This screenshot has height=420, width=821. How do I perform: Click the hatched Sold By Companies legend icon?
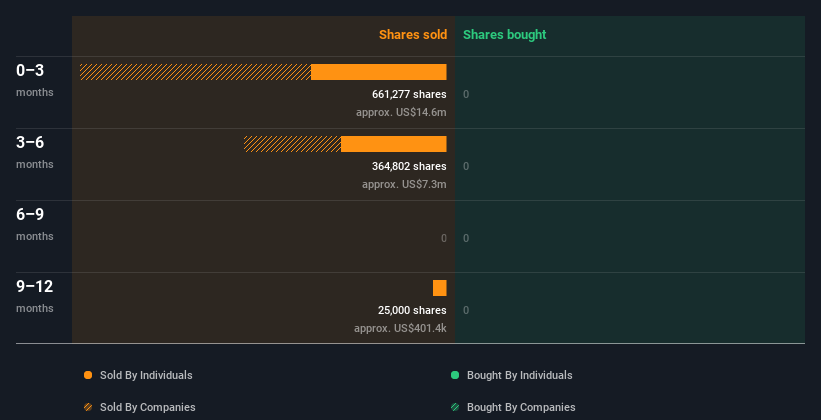pyautogui.click(x=88, y=407)
